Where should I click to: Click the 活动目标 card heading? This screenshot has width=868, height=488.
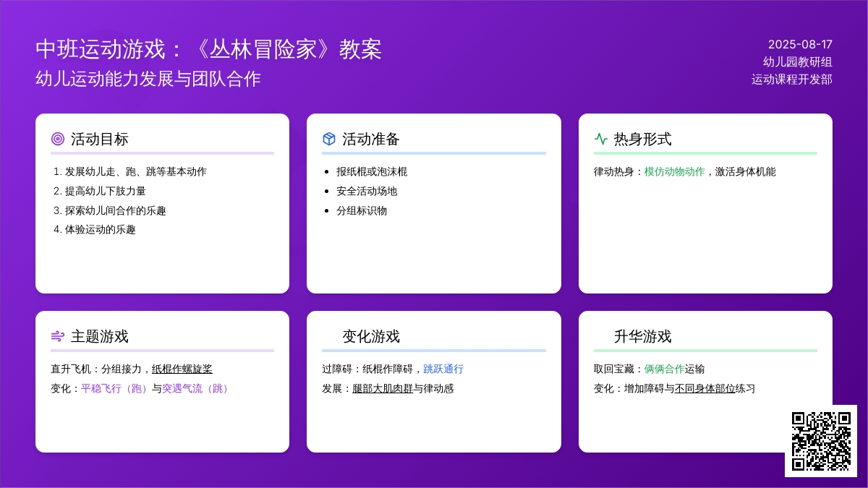pos(100,139)
